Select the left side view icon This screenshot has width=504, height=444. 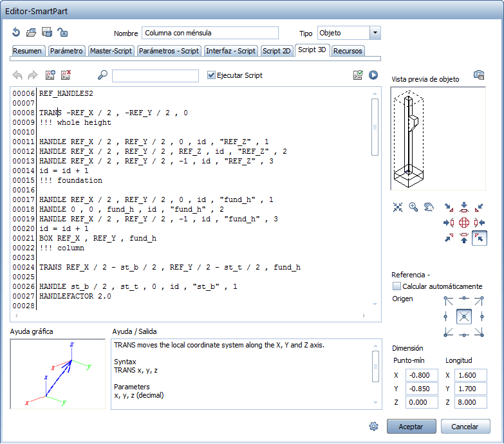click(449, 223)
